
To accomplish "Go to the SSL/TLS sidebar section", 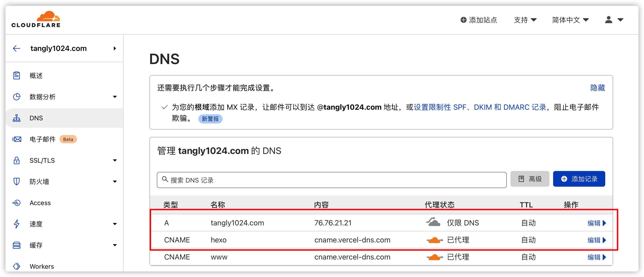I will 42,160.
